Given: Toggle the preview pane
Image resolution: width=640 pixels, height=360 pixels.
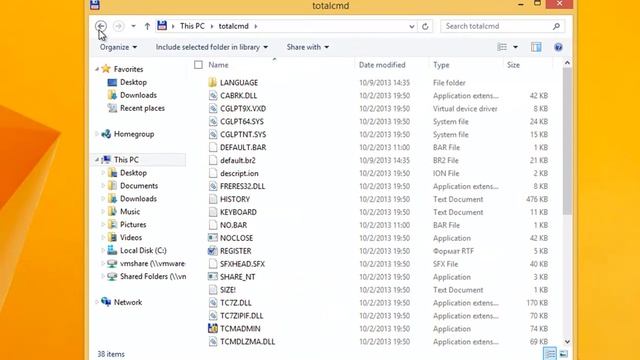Looking at the screenshot, I should point(536,47).
